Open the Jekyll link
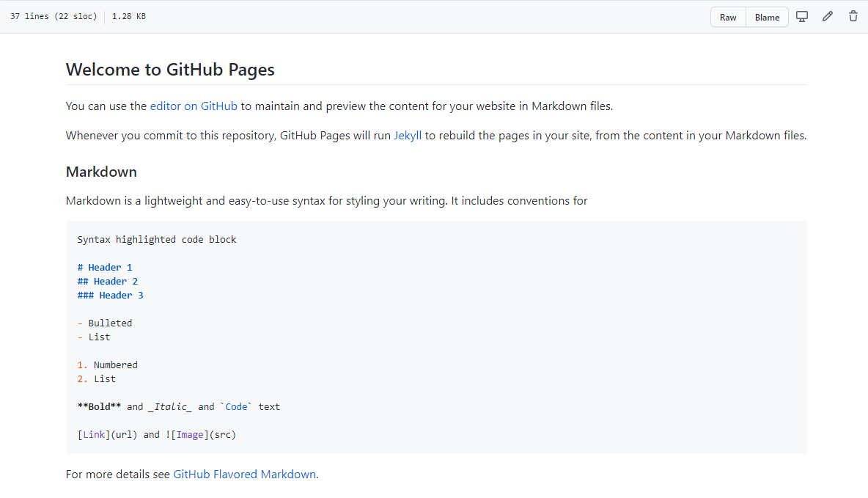Screen dimensions: 868x498 408,135
